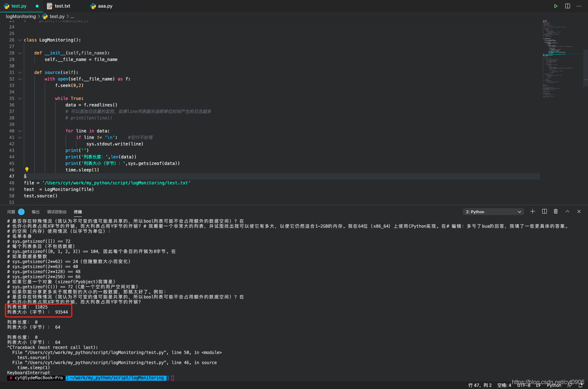Click the Python file icon on test.py tab
588x389 pixels.
coord(6,6)
